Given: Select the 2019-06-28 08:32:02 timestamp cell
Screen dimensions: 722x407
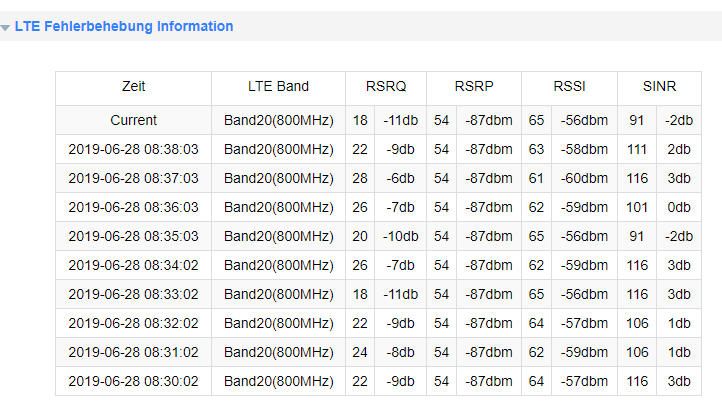Looking at the screenshot, I should pos(134,323).
